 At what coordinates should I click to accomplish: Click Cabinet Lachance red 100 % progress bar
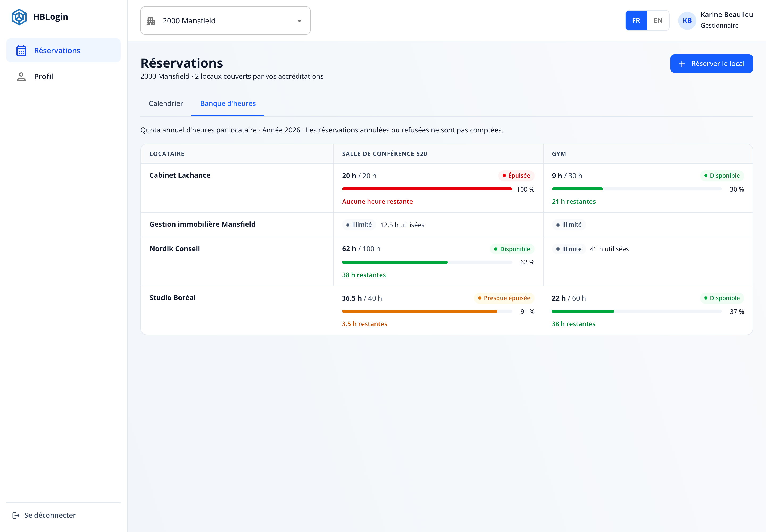pyautogui.click(x=427, y=189)
